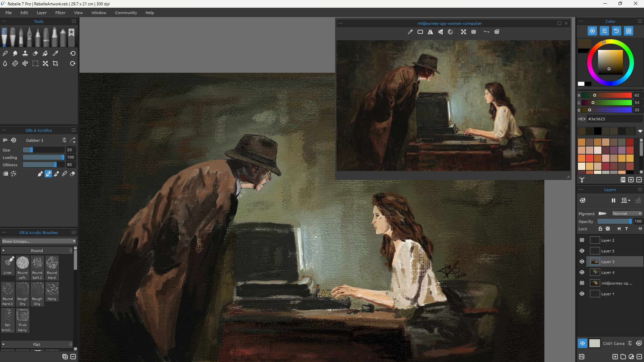Select the Blow wind tool
This screenshot has width=644, height=362.
click(25, 63)
